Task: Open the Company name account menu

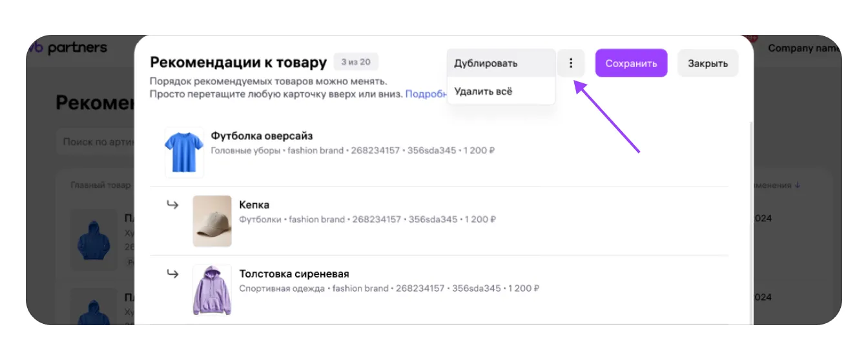Action: point(803,48)
